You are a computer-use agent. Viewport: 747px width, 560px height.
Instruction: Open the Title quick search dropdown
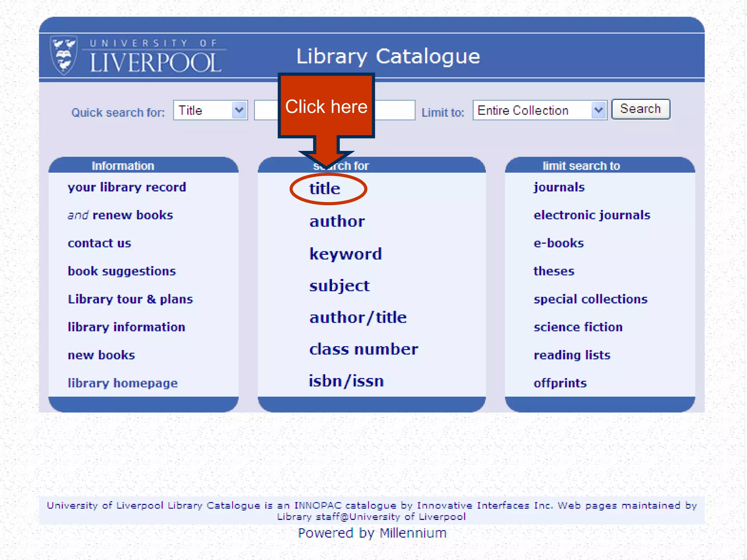pyautogui.click(x=210, y=110)
